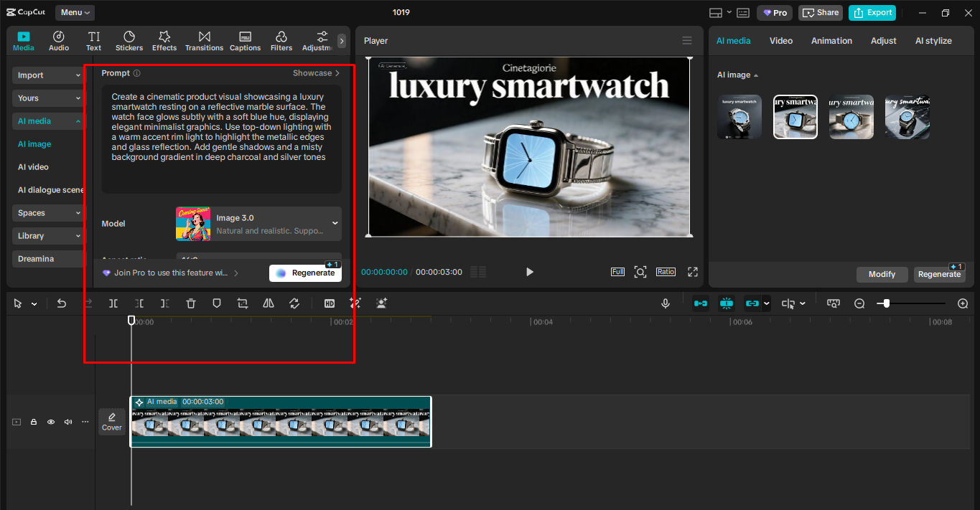
Task: Click the timeline zoom slider
Action: [x=911, y=303]
